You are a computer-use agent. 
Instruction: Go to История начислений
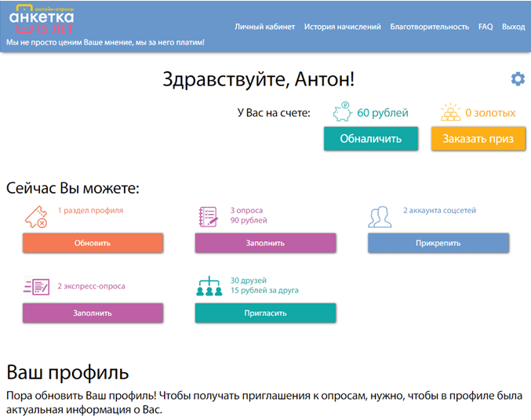(x=343, y=27)
